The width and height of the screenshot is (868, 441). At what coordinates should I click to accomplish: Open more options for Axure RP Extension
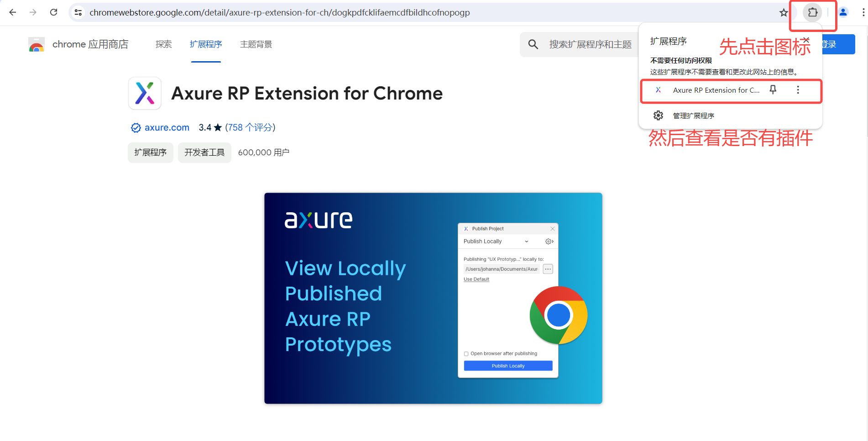pyautogui.click(x=798, y=90)
